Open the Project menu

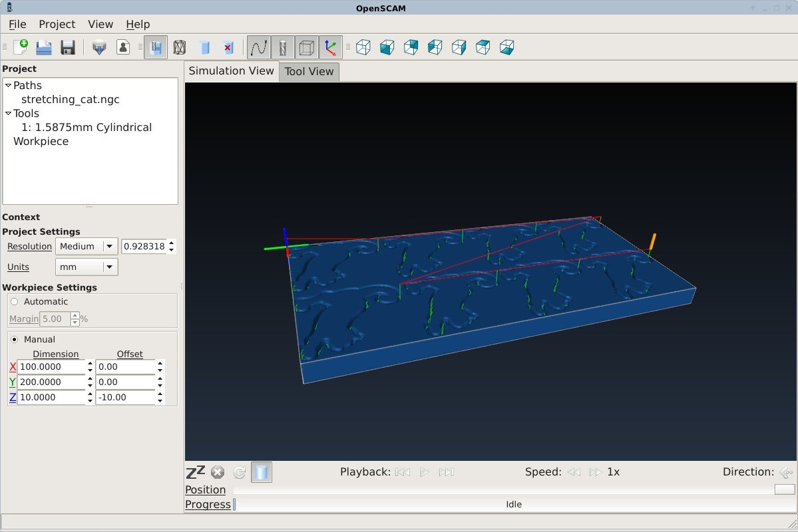pyautogui.click(x=57, y=24)
